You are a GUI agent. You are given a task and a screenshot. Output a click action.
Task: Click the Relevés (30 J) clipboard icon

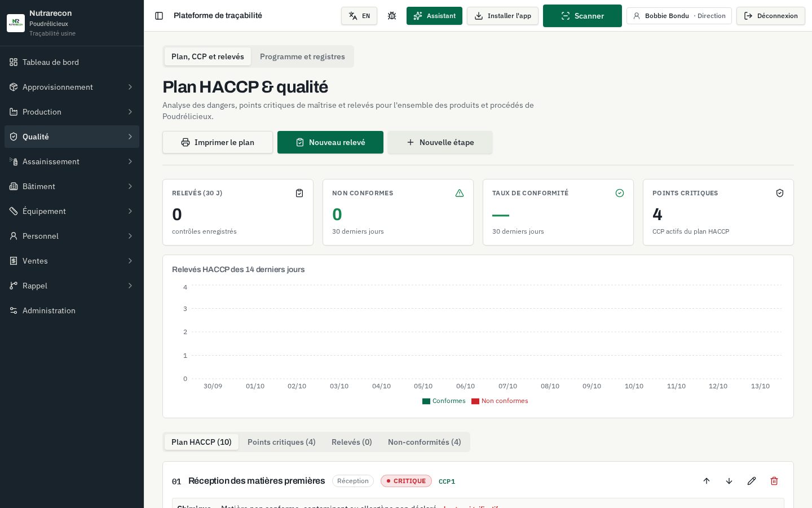coord(299,193)
